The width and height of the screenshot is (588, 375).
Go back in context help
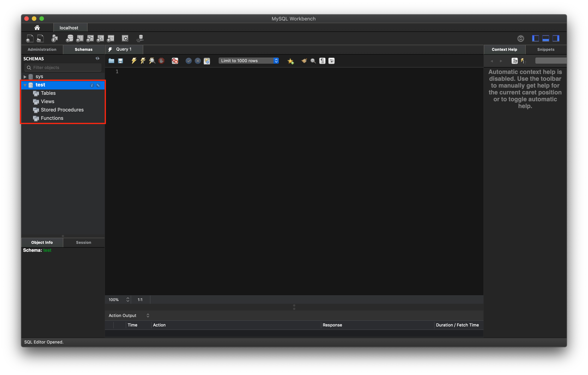[492, 61]
